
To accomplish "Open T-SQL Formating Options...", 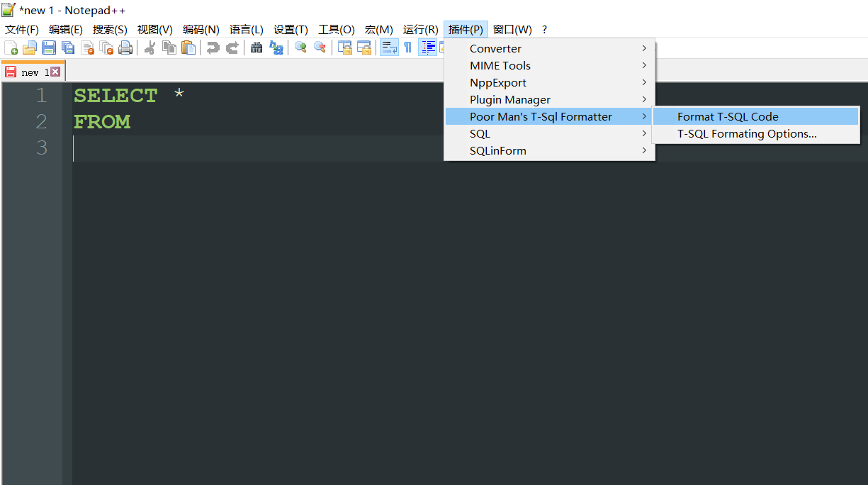I will pos(755,133).
